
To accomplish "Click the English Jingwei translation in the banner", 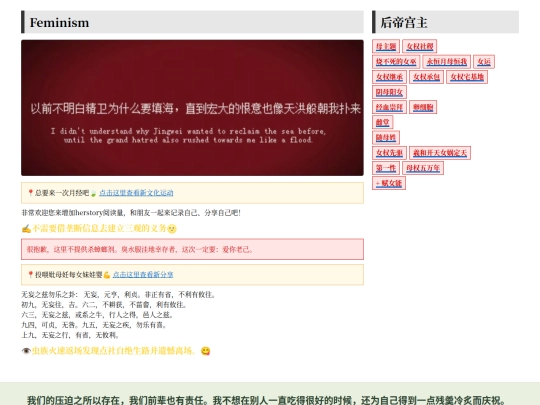I will coord(188,136).
